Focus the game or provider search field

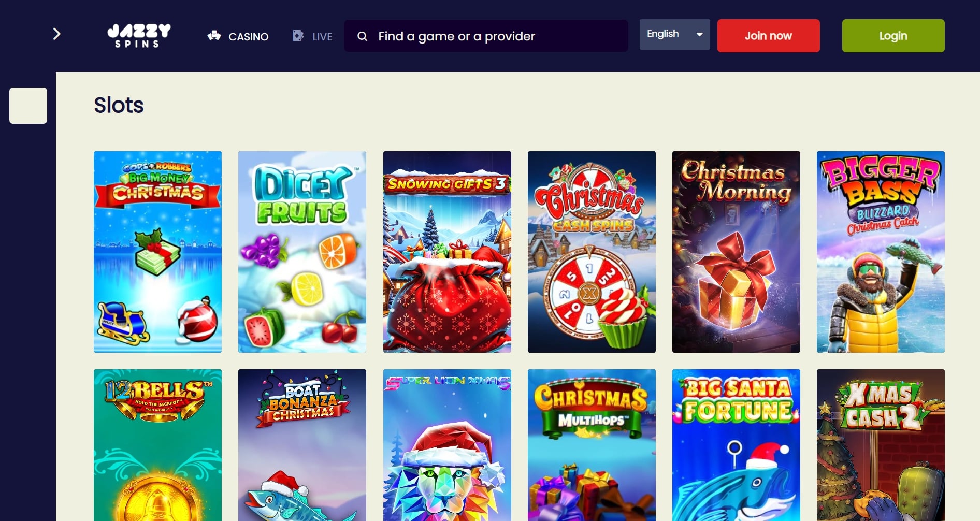[x=486, y=36]
